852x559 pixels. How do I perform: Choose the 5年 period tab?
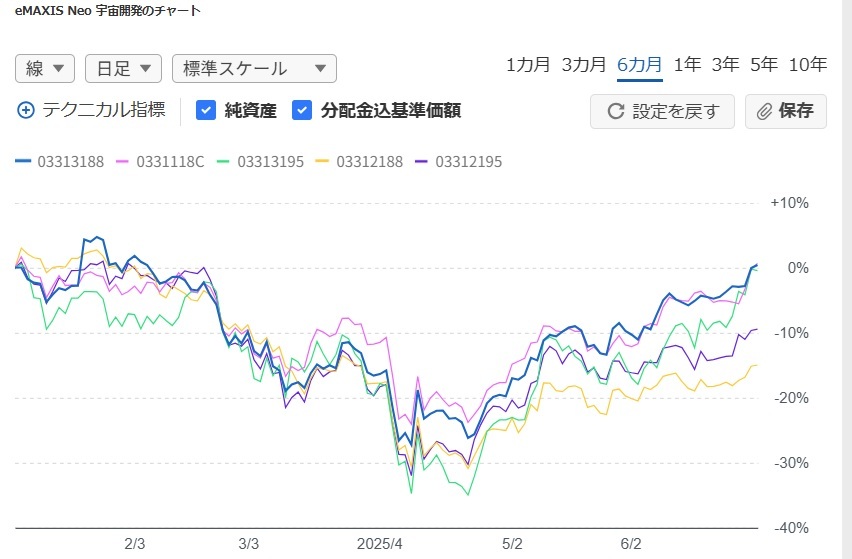click(763, 65)
